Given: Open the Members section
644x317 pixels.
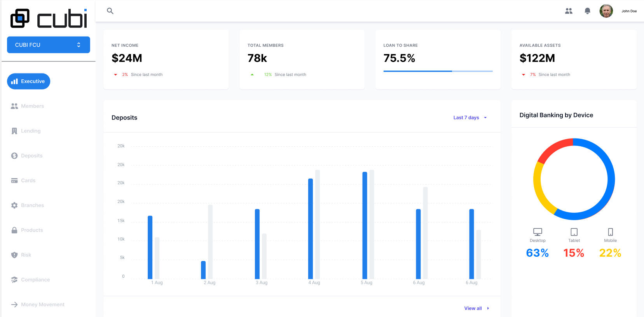Looking at the screenshot, I should coord(32,106).
